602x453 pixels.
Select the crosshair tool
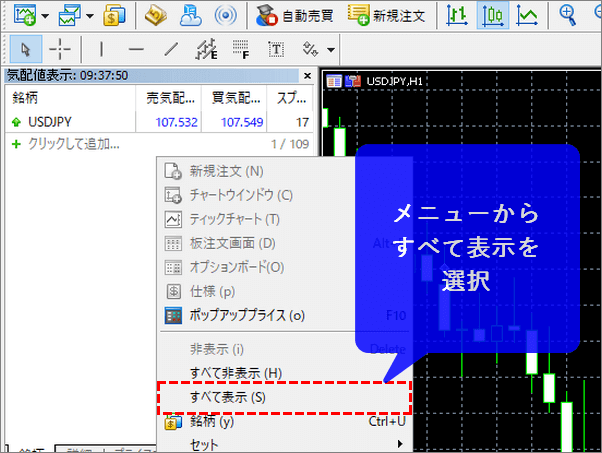[60, 49]
